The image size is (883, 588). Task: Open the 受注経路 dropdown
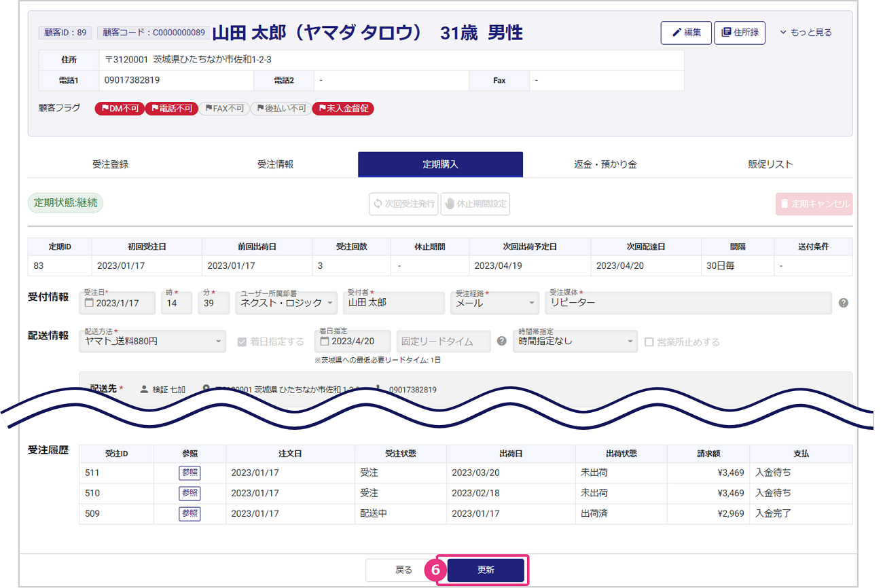[494, 303]
